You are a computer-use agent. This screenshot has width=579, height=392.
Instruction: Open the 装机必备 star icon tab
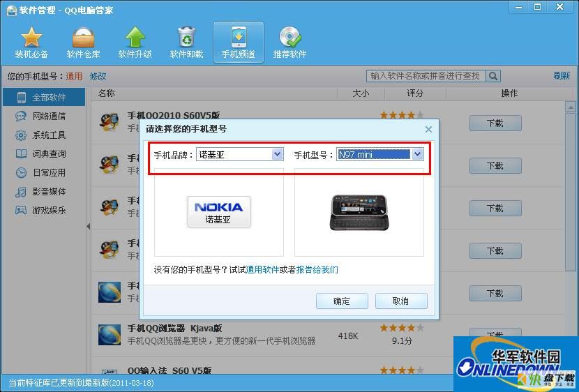click(x=31, y=43)
